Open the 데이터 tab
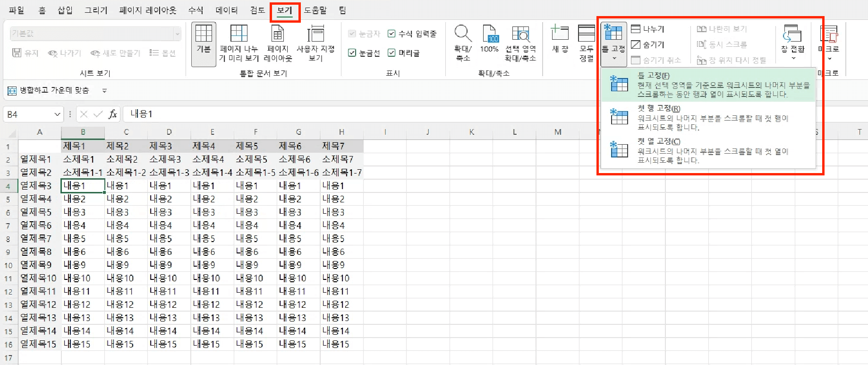The image size is (868, 365). [226, 10]
